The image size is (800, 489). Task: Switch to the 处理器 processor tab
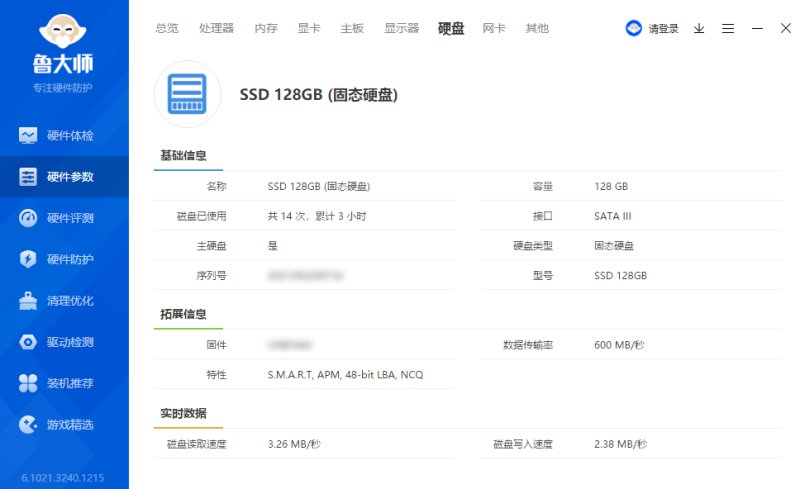pos(216,28)
